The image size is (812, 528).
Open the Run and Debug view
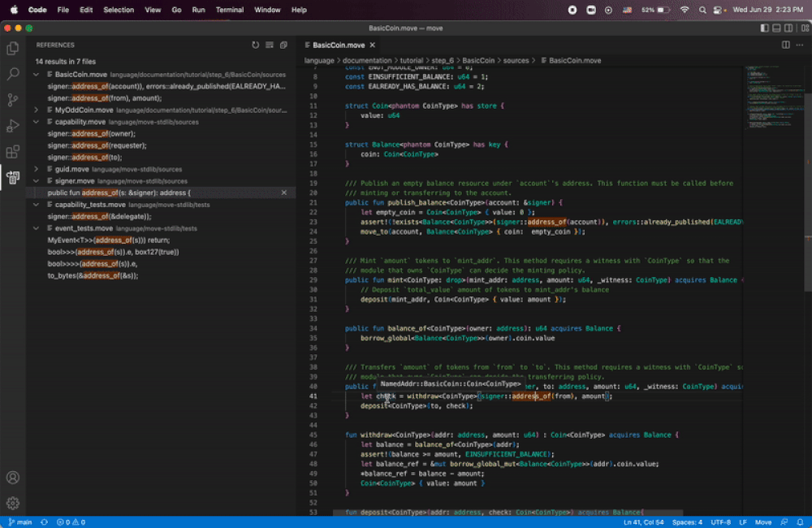tap(13, 126)
